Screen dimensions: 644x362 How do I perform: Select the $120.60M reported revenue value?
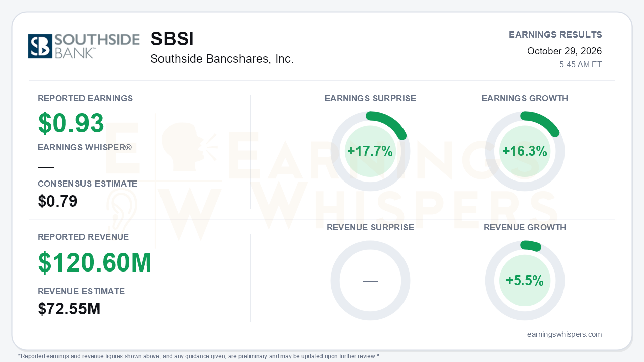(95, 263)
